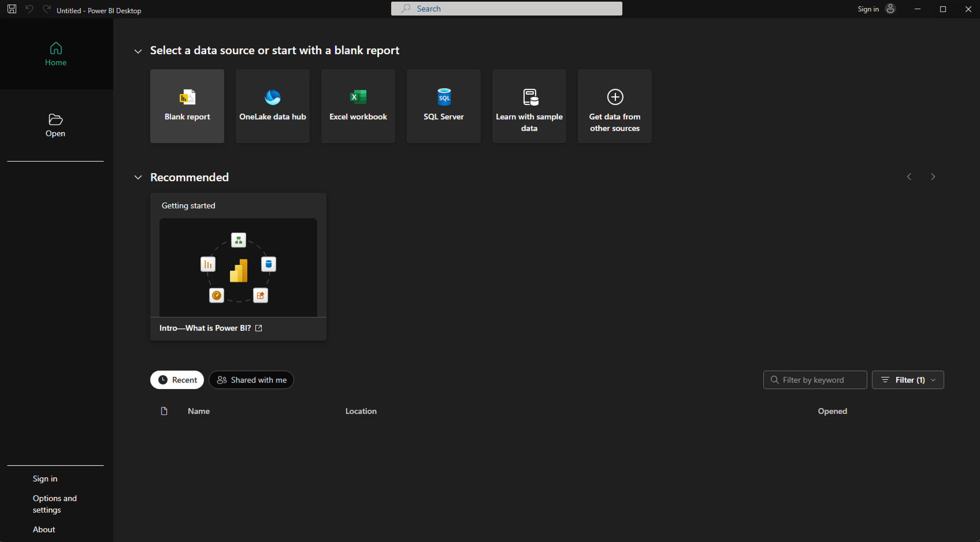980x542 pixels.
Task: Click next arrow in Recommended section
Action: pyautogui.click(x=933, y=177)
